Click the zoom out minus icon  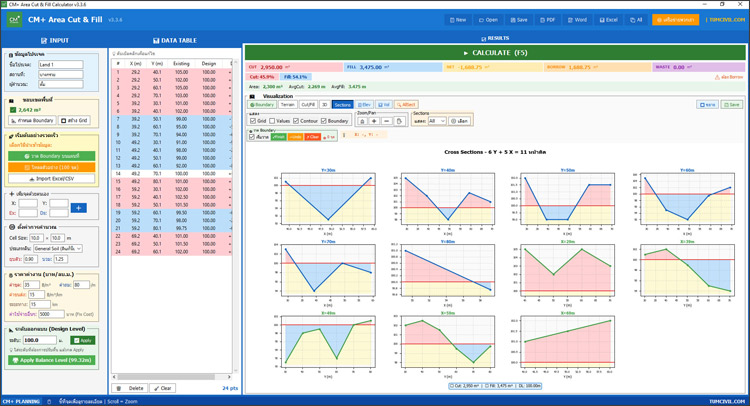[x=386, y=121]
